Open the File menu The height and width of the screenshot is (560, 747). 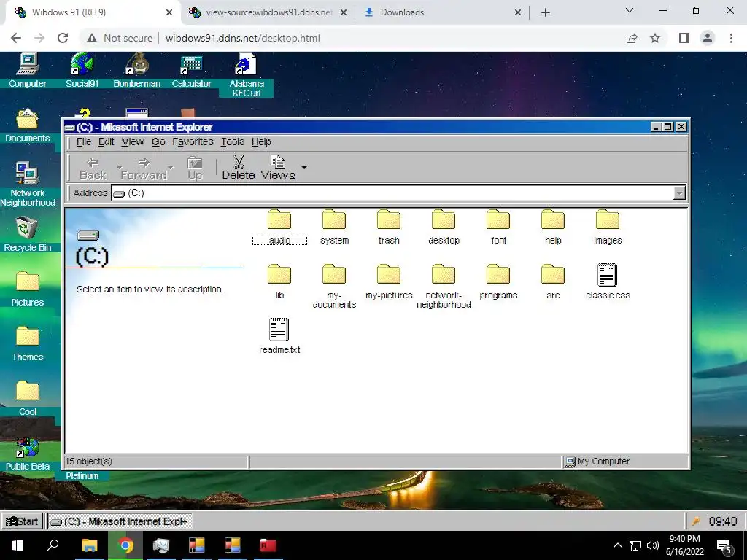click(83, 142)
